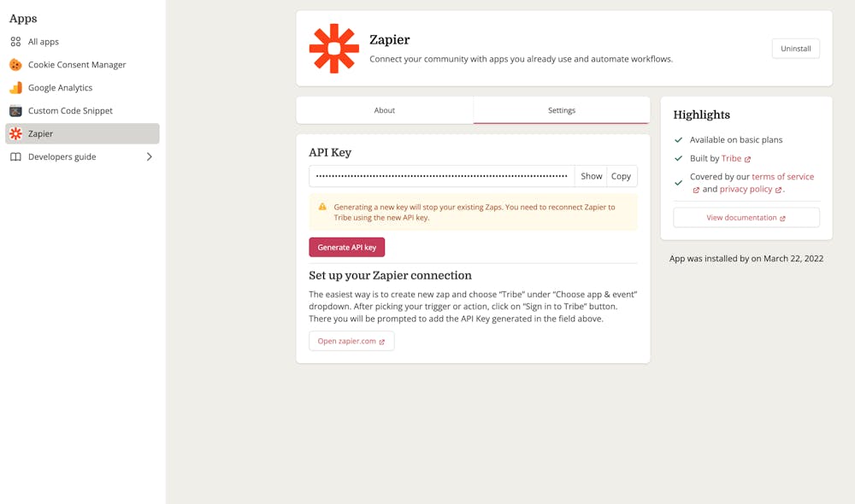Click the yellow warning triangle icon
Viewport: 855px width, 504px height.
[322, 207]
